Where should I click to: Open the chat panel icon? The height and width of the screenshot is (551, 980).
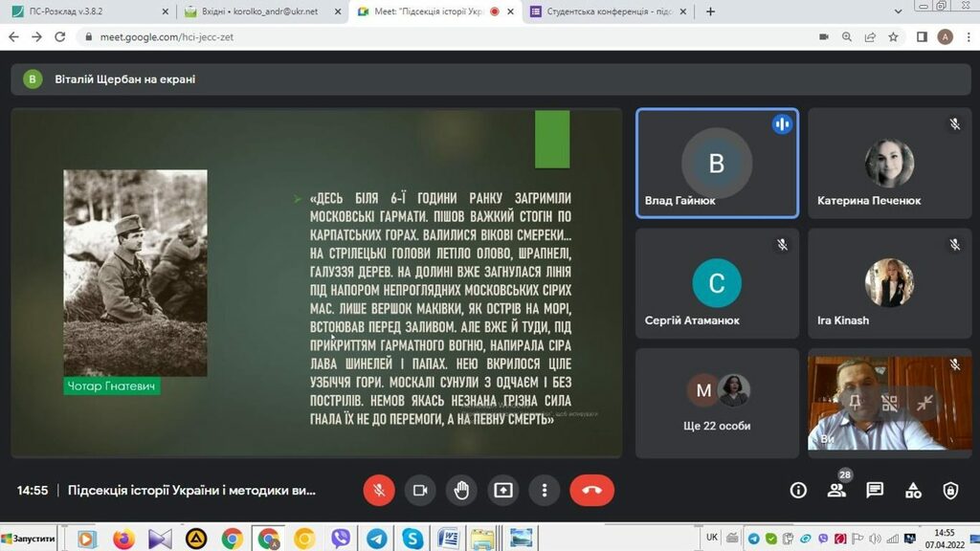point(875,491)
